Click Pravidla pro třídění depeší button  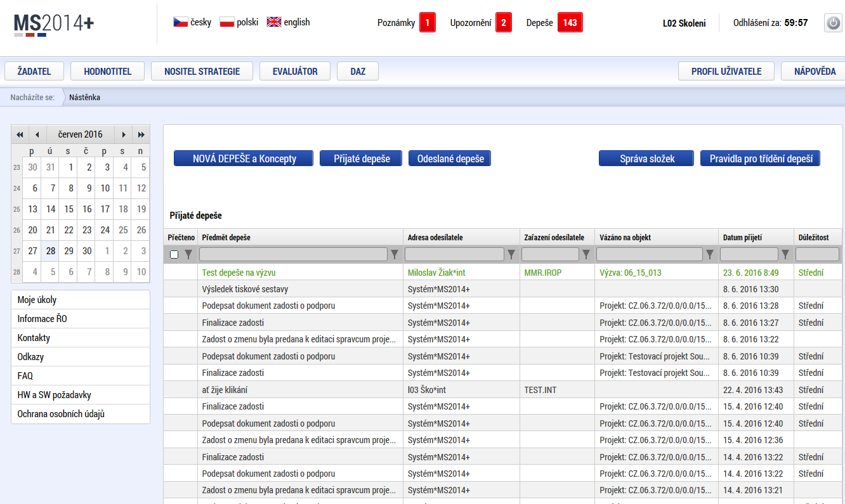[x=761, y=158]
